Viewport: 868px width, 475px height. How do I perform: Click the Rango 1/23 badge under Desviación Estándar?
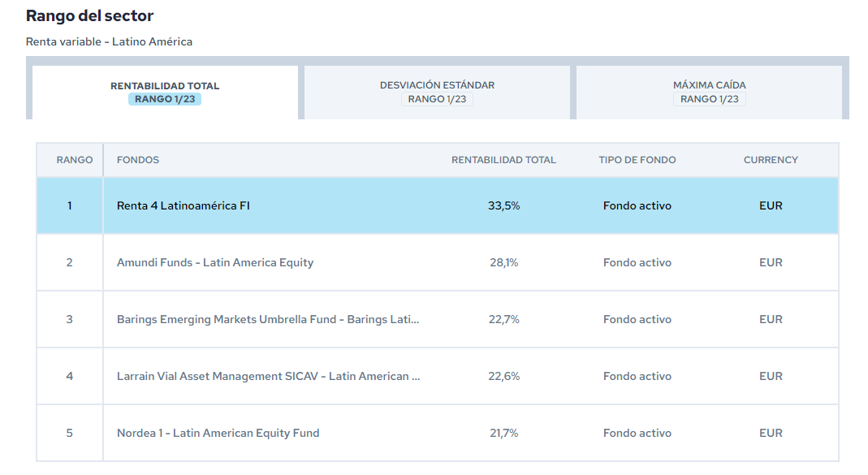pos(437,99)
